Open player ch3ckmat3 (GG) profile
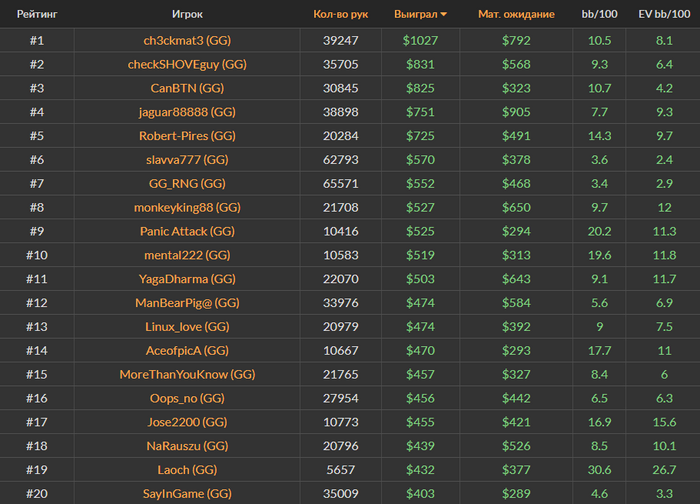The height and width of the screenshot is (504, 700). (x=187, y=41)
